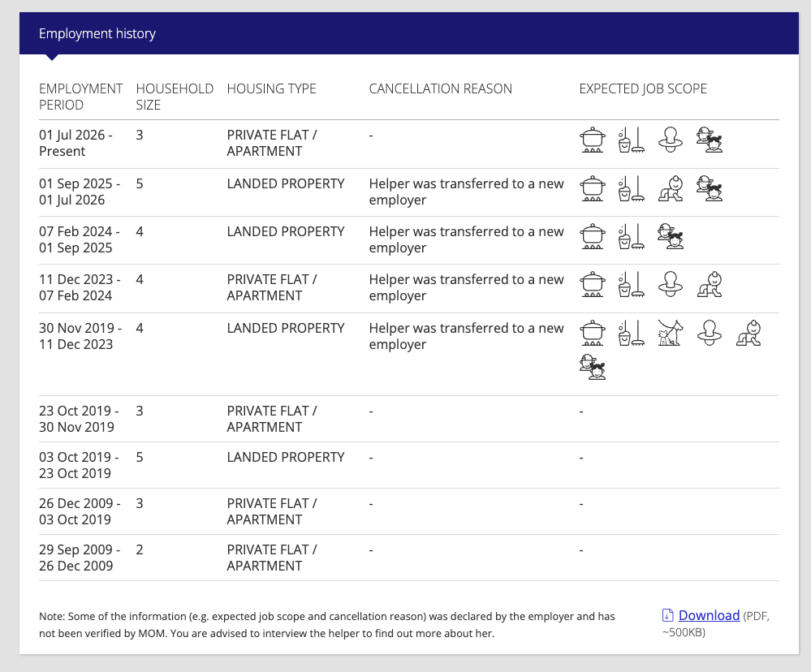
Task: Click children faces icon in 30 Nov 2019 row
Action: click(592, 367)
